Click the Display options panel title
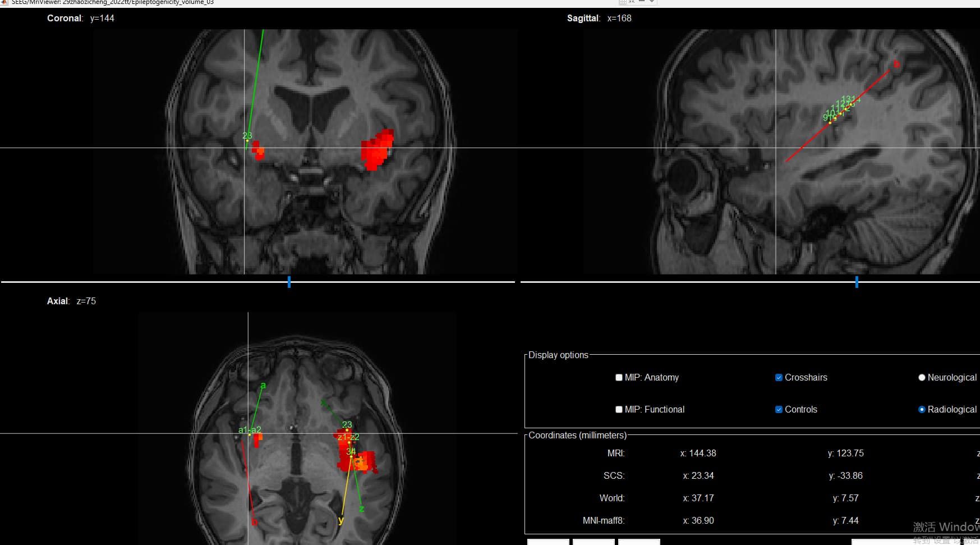Screen dimensions: 980x545 [x=558, y=355]
